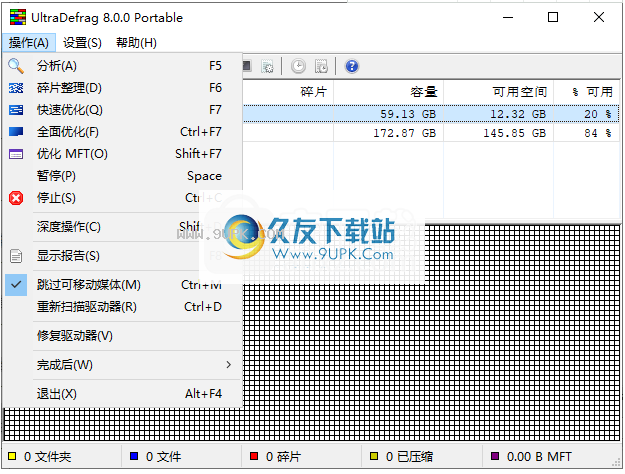Click the 0 文件 status text
The height and width of the screenshot is (474, 625).
pyautogui.click(x=163, y=456)
